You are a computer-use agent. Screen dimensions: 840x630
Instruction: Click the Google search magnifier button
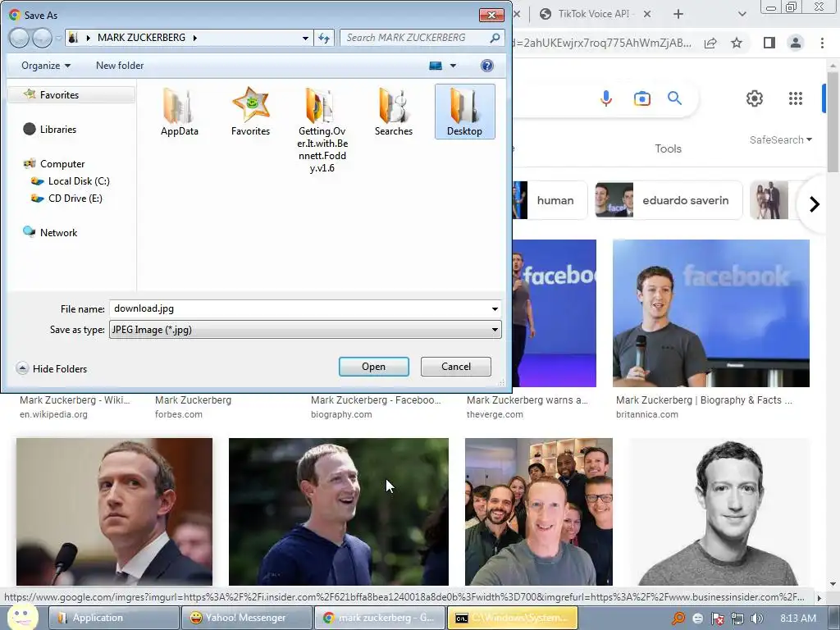(x=674, y=98)
